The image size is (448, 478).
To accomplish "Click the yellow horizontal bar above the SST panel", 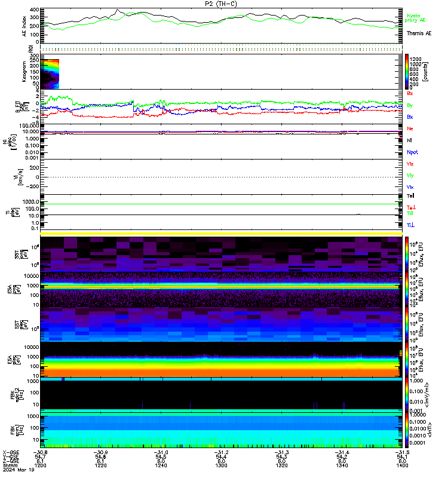I will pos(221,234).
